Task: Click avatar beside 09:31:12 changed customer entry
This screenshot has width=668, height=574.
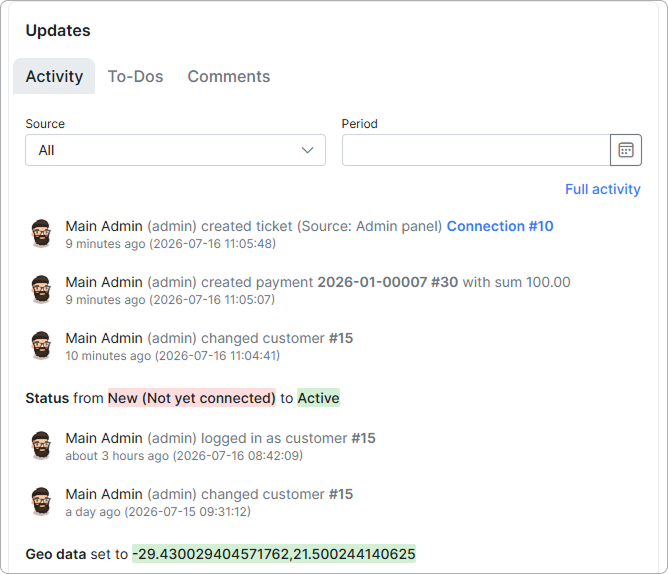Action: click(x=41, y=501)
